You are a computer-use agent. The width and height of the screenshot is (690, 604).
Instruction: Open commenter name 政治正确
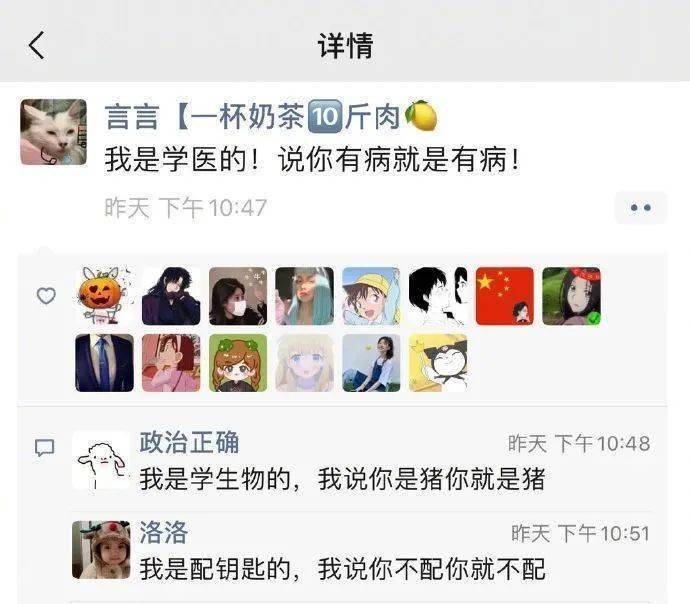point(189,442)
